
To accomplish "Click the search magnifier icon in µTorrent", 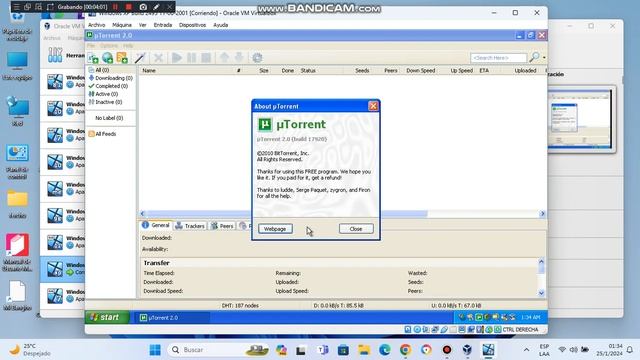I will 534,58.
